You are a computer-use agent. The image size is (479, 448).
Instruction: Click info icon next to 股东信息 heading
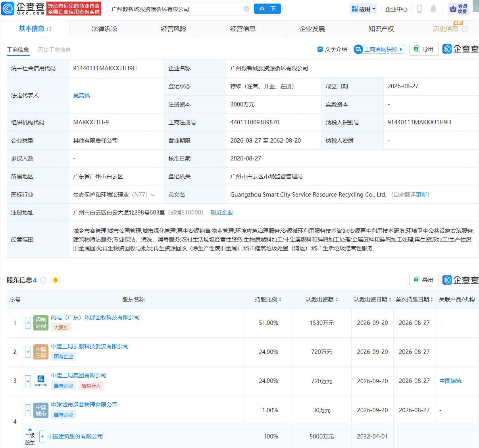tap(44, 280)
